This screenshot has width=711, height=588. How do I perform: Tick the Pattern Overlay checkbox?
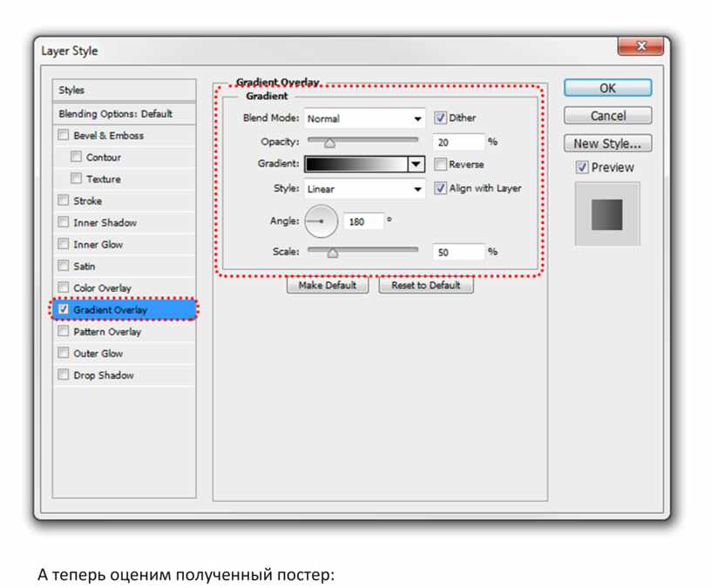[x=64, y=331]
